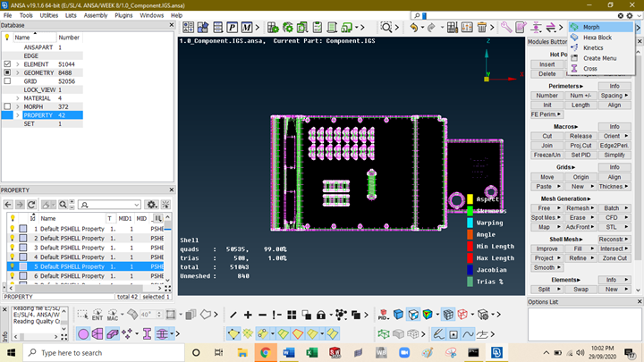Toggle visibility bulb of PSHELL property 2
Viewport: 644px width, 362px height.
point(13,238)
